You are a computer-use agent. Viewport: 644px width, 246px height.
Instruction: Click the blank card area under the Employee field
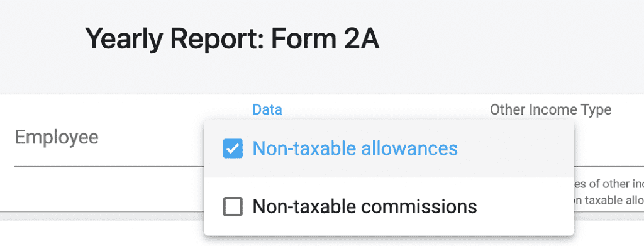point(103,189)
